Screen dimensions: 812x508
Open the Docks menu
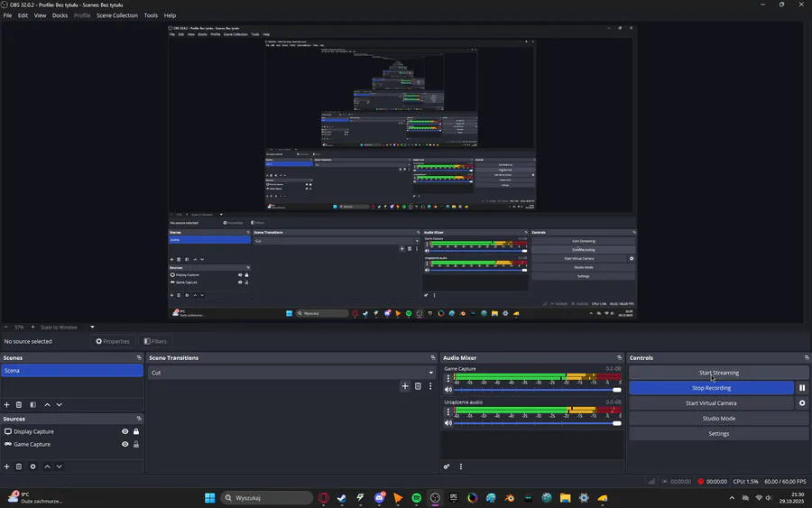(x=60, y=15)
